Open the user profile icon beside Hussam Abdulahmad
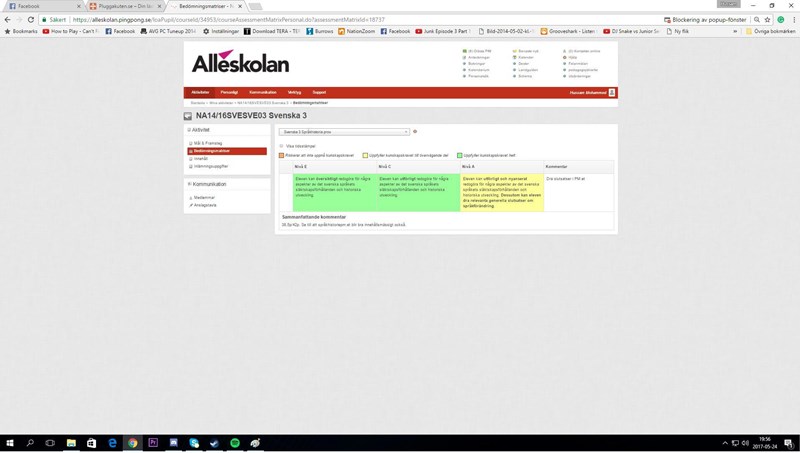This screenshot has width=800, height=453. point(611,92)
